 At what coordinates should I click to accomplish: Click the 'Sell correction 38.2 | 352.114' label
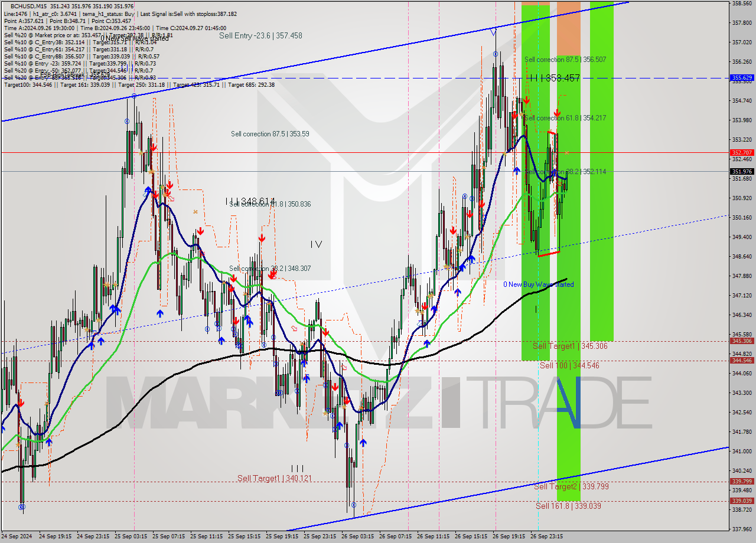tap(565, 171)
